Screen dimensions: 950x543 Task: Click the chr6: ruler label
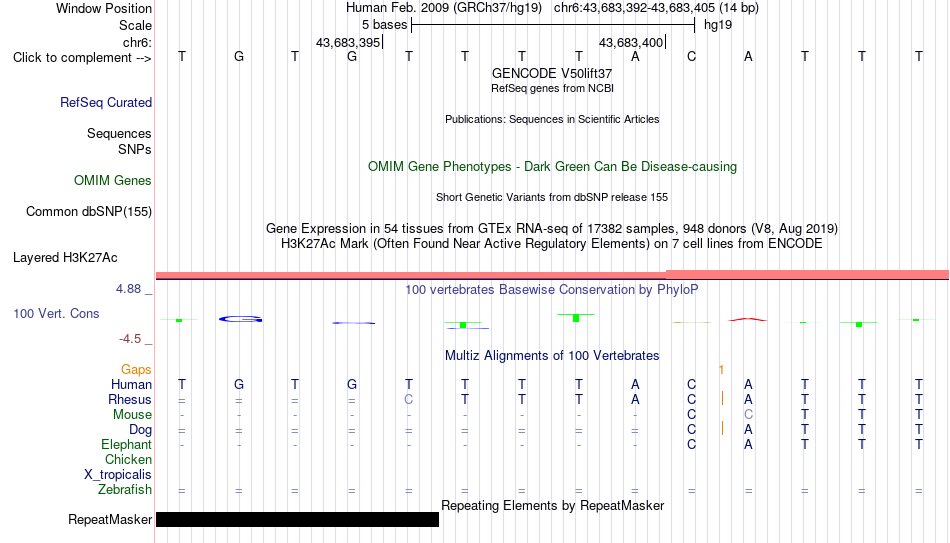coord(138,42)
